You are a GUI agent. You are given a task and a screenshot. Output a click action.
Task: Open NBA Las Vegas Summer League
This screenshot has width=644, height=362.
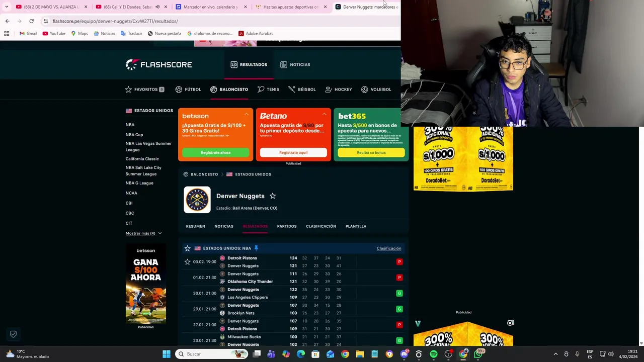tap(148, 146)
